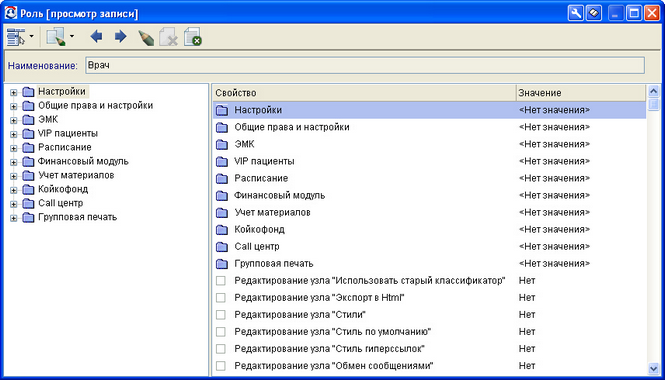
Task: Select VIP пациенты row in property list
Action: coord(429,161)
